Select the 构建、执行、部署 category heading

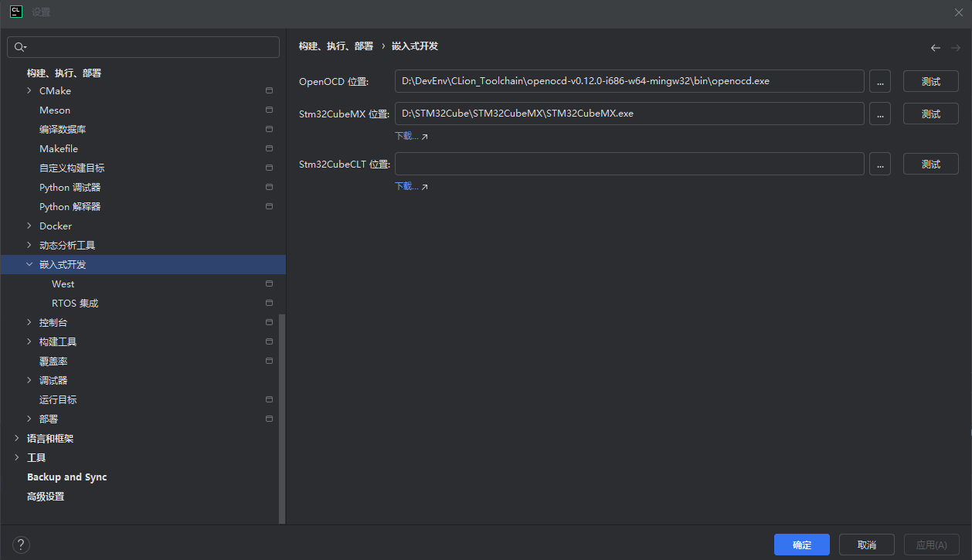[x=64, y=73]
